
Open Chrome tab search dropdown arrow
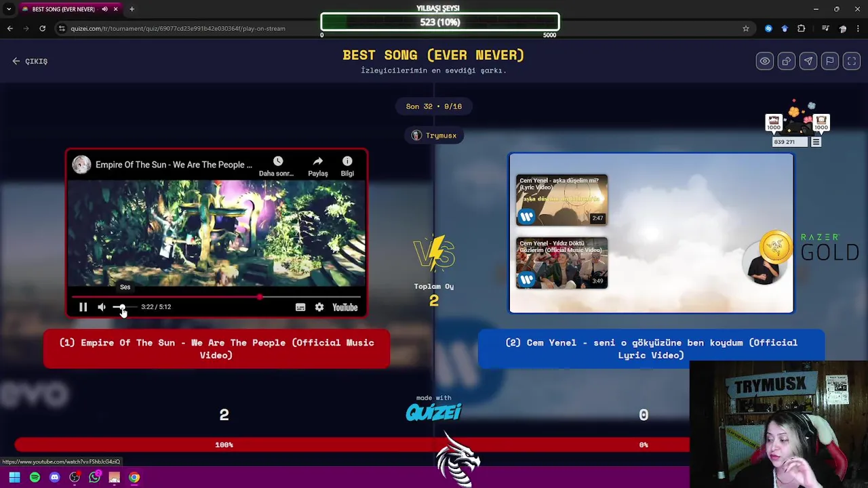coord(9,9)
